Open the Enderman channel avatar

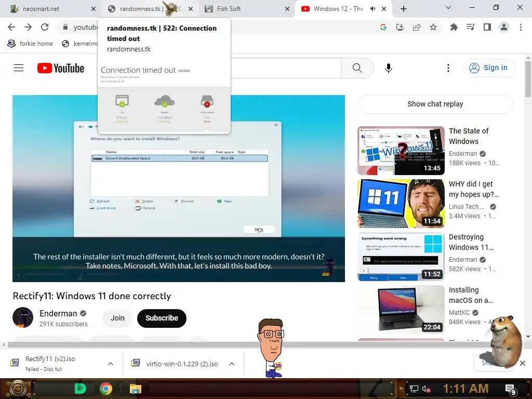tap(23, 317)
